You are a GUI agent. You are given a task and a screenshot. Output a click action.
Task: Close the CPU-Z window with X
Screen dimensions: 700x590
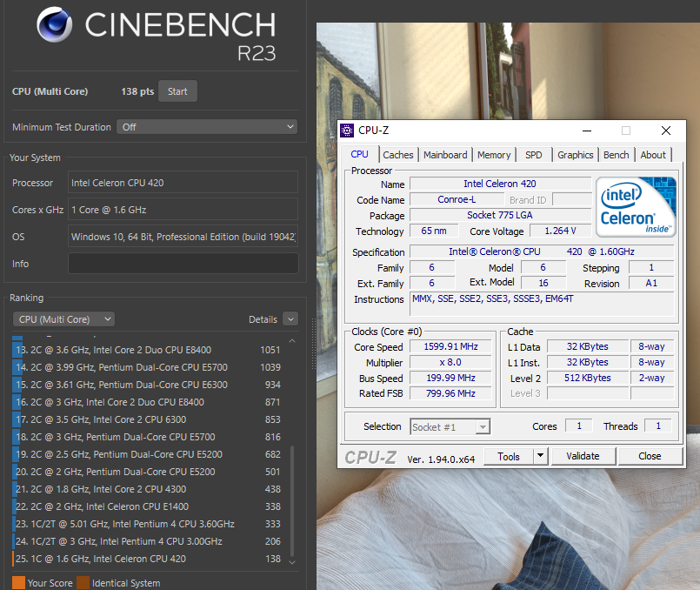tap(665, 131)
